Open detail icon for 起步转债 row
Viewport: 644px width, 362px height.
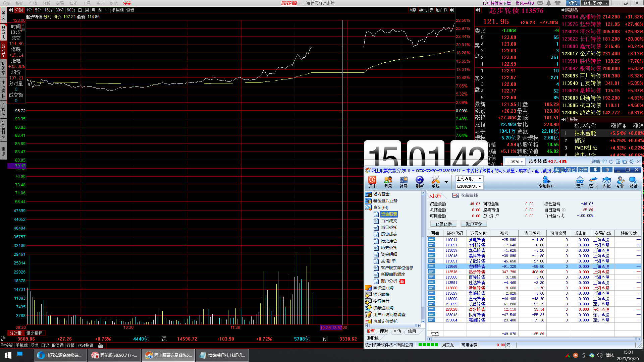(x=431, y=272)
